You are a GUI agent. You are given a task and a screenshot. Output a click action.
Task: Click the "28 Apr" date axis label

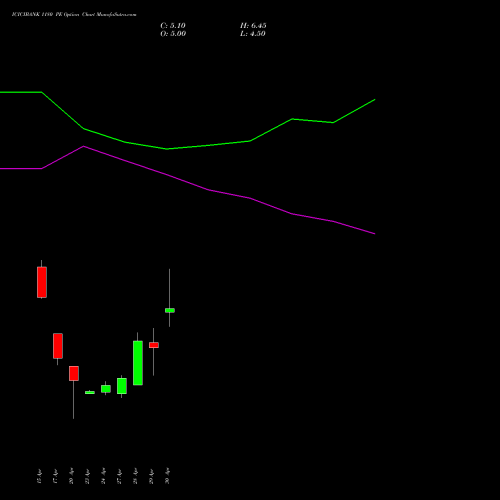pos(135,476)
